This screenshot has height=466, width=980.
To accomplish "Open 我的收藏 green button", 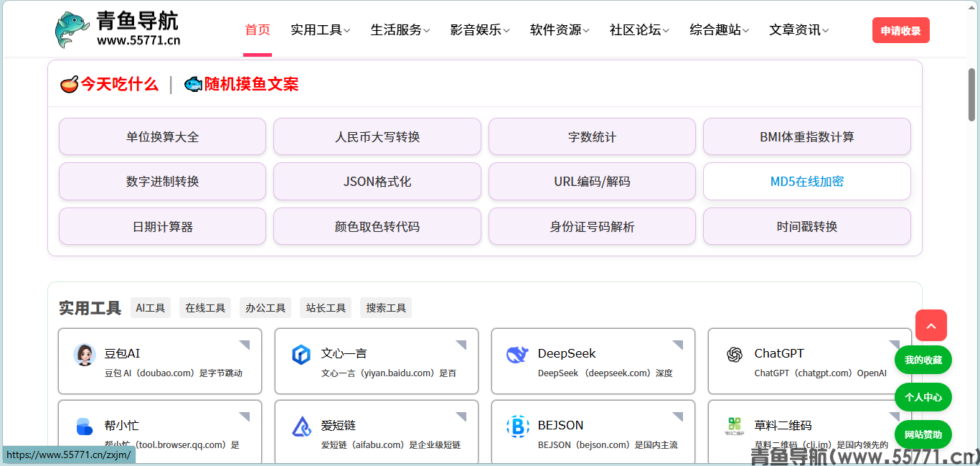I will click(x=923, y=360).
